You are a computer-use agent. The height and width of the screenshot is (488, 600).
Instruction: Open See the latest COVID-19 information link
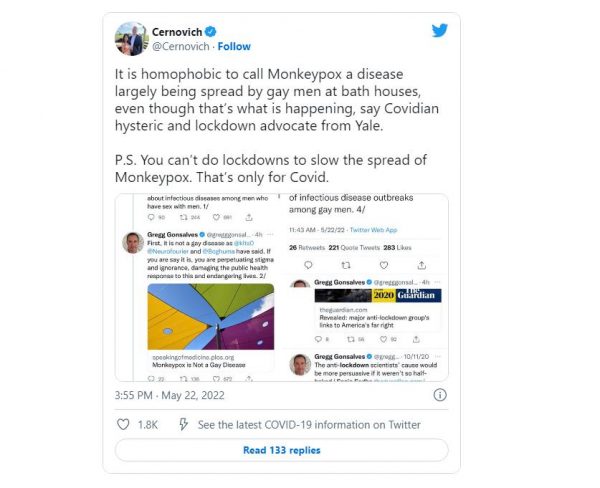[309, 425]
